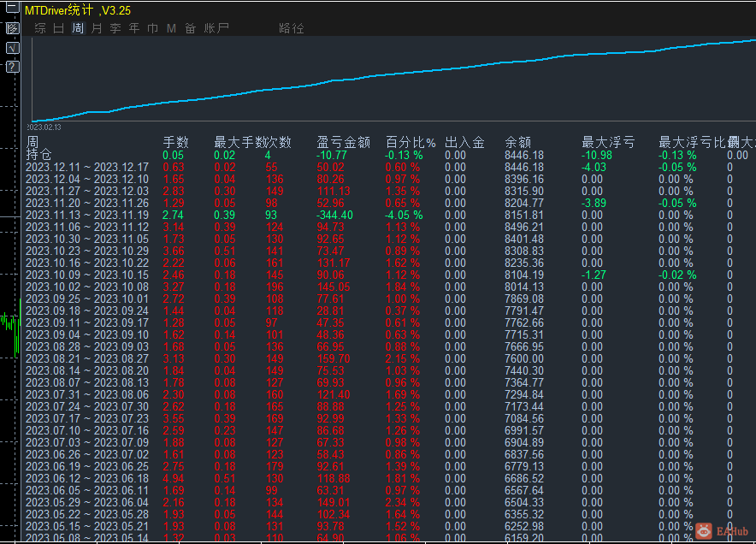This screenshot has height=544, width=756.
Task: Click the -4.05 % percentage cell
Action: [x=404, y=215]
